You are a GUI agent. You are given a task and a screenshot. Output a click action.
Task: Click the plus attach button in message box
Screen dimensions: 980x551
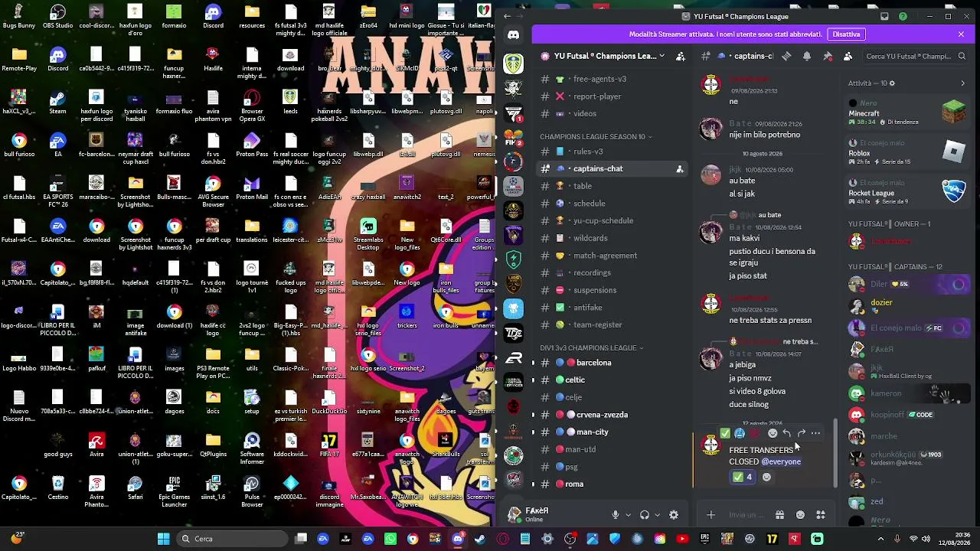[710, 515]
